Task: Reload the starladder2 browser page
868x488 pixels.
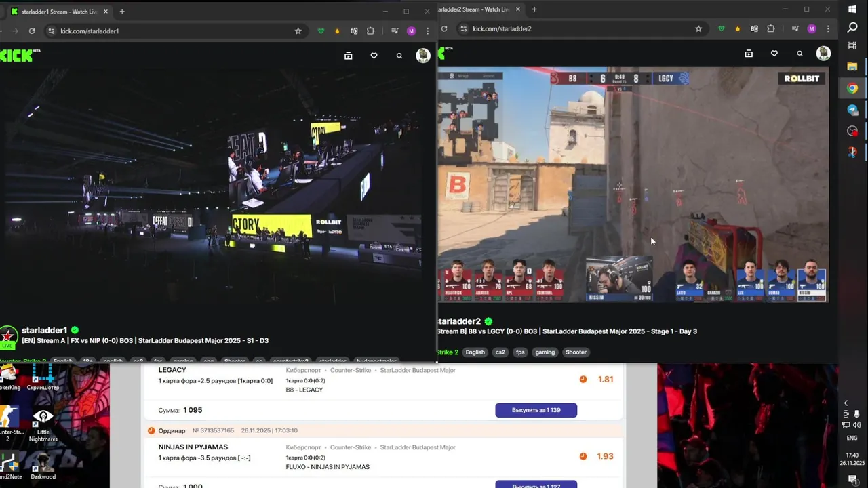Action: click(x=444, y=28)
